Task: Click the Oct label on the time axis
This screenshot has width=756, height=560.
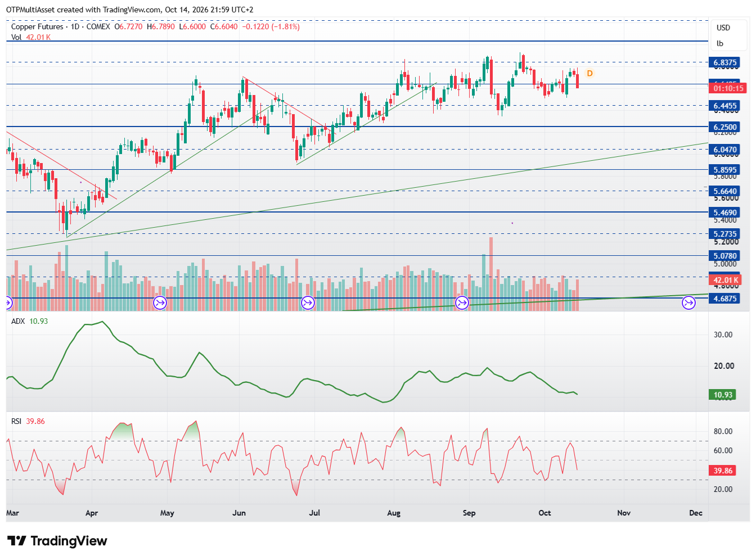Action: tap(544, 513)
